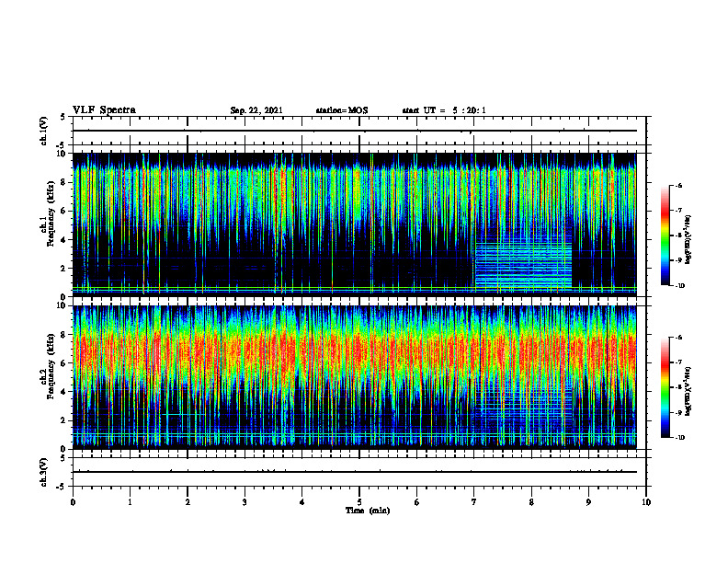This screenshot has height=563, width=728.
Task: Click the time axis tick label "3"
Action: [x=245, y=502]
